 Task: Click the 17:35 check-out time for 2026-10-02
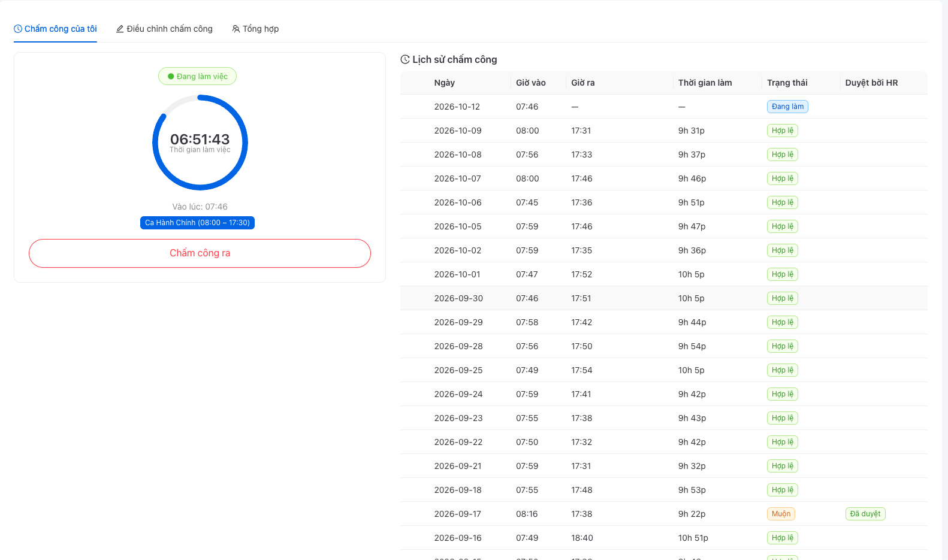coord(582,250)
